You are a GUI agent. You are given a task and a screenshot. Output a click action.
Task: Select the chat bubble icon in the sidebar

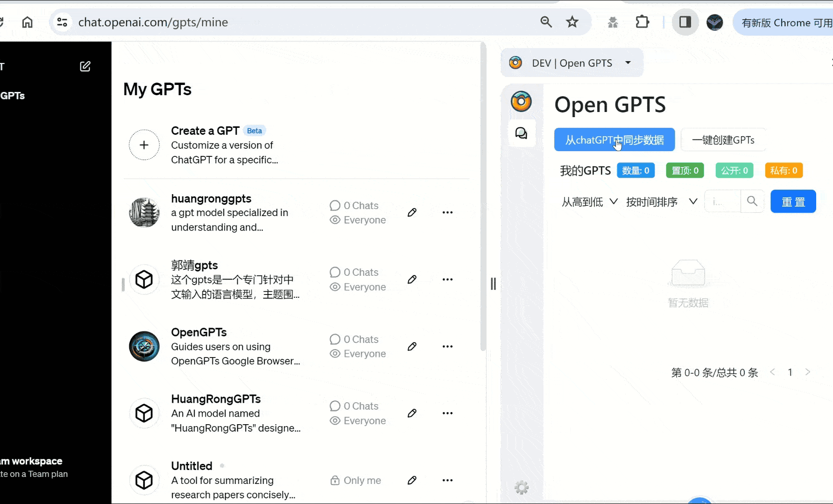[x=522, y=133]
